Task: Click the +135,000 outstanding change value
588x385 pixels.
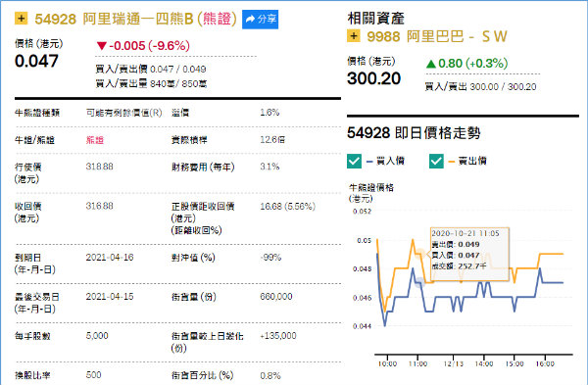Action: tap(278, 335)
